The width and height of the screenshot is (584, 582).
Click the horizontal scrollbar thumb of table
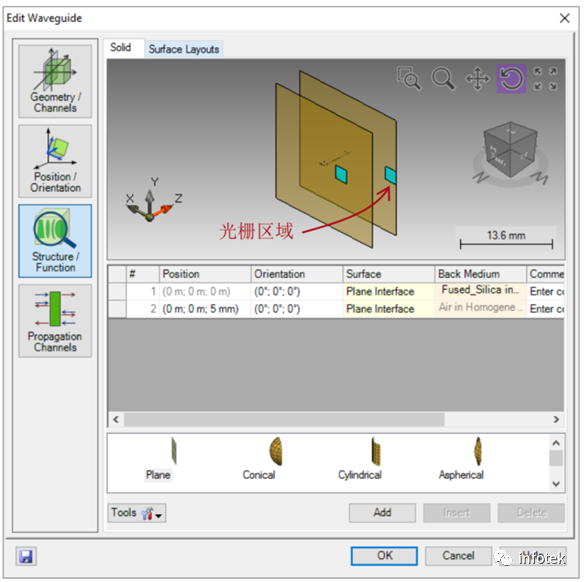[x=284, y=420]
